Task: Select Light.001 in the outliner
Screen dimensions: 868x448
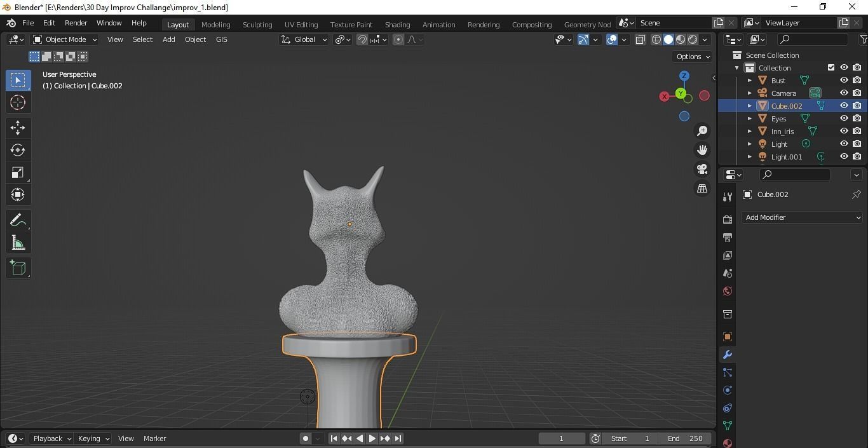Action: (786, 157)
